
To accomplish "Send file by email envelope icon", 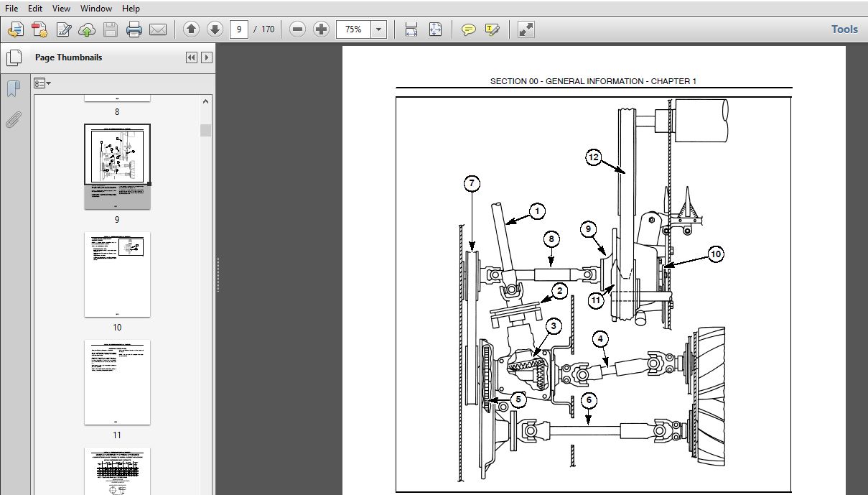I will point(157,29).
